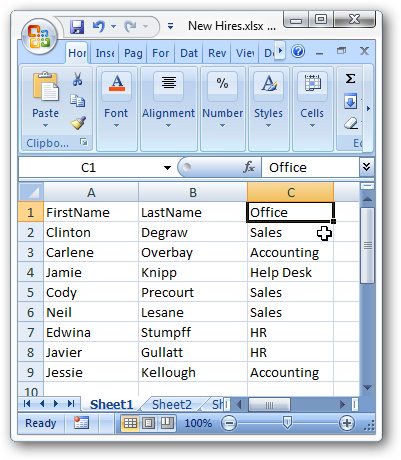Copy selection using the Copy icon
Screen dimensions: 401x460
pos(78,101)
